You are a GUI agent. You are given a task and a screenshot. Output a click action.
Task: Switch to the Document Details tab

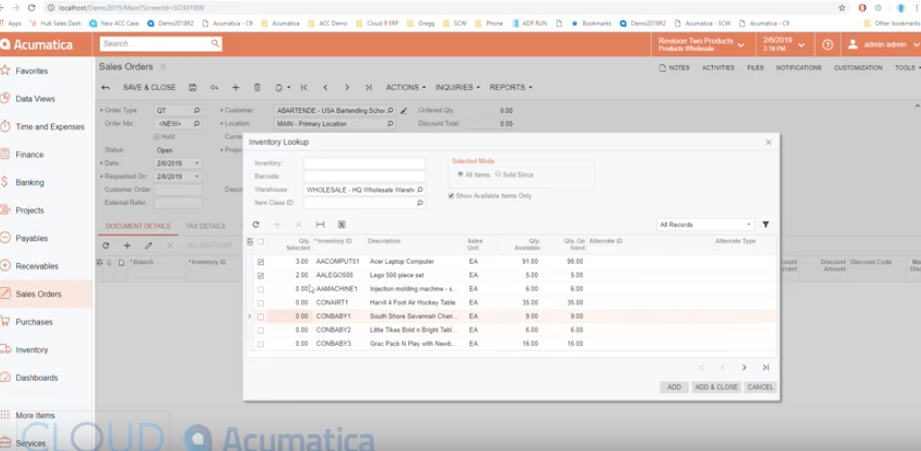tap(138, 226)
